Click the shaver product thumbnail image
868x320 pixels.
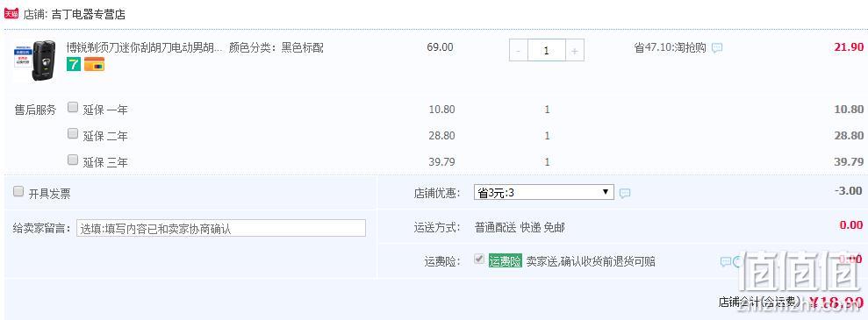click(x=34, y=60)
